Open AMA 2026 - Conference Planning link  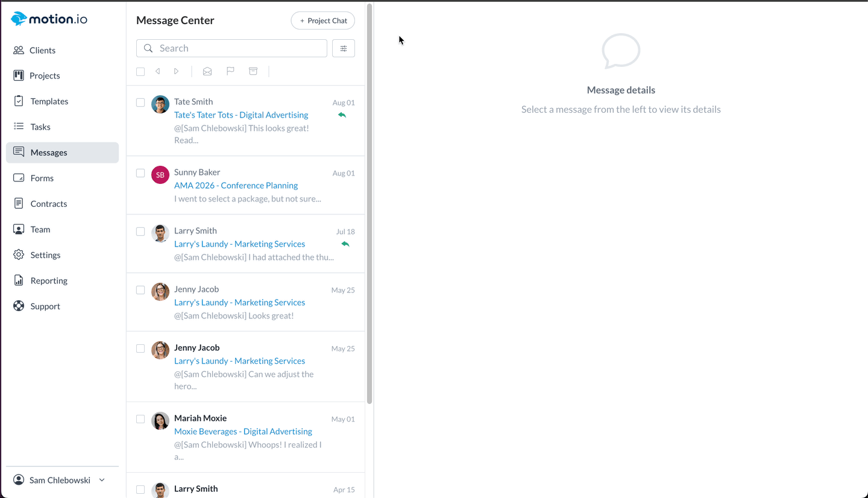pyautogui.click(x=236, y=186)
